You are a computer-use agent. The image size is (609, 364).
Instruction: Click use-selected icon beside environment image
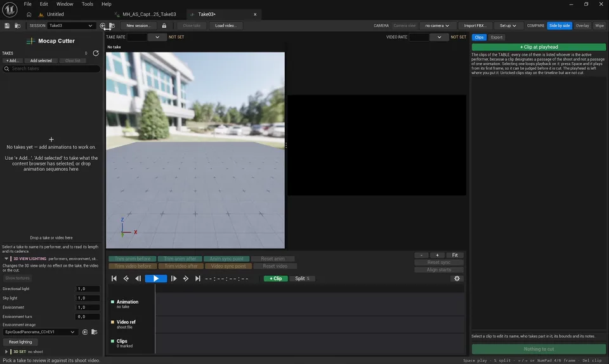pos(84,332)
